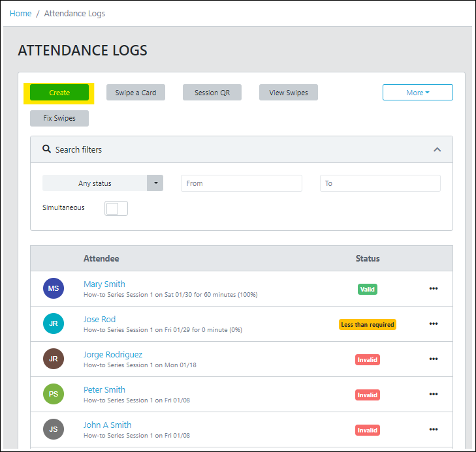Click the Invalid badge for John A Smith
Viewport: 476px width, 452px height.
pos(368,430)
